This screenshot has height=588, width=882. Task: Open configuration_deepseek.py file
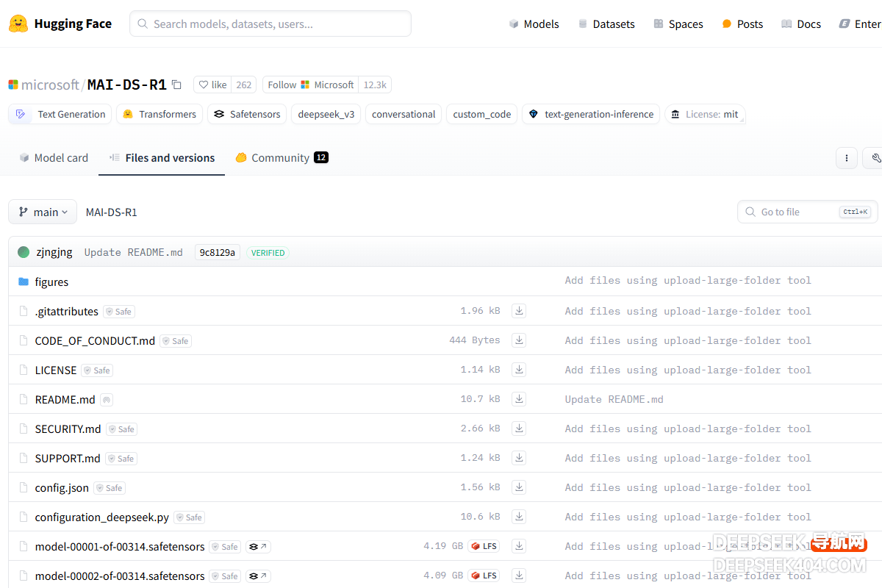click(x=101, y=517)
